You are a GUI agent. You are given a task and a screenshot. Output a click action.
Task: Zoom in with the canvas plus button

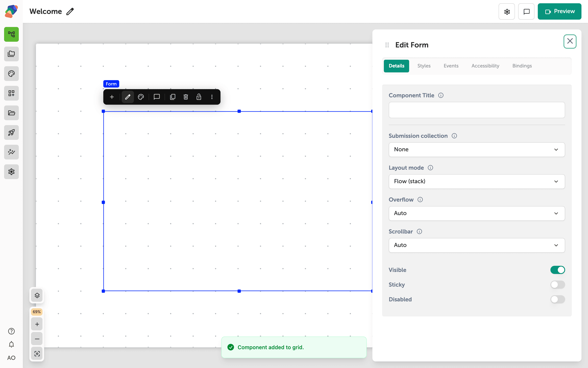[37, 324]
